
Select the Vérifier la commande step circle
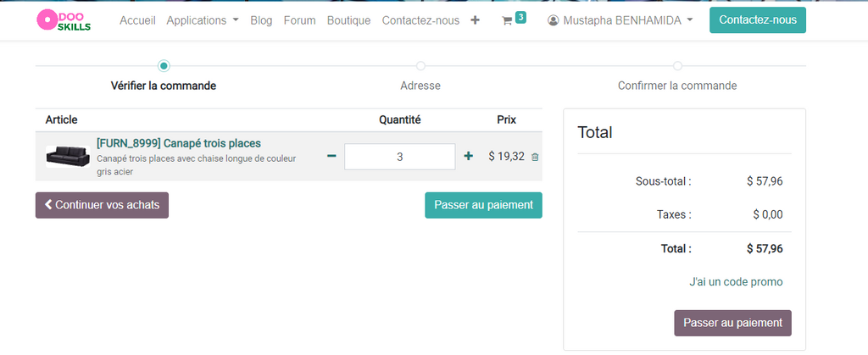click(x=164, y=66)
